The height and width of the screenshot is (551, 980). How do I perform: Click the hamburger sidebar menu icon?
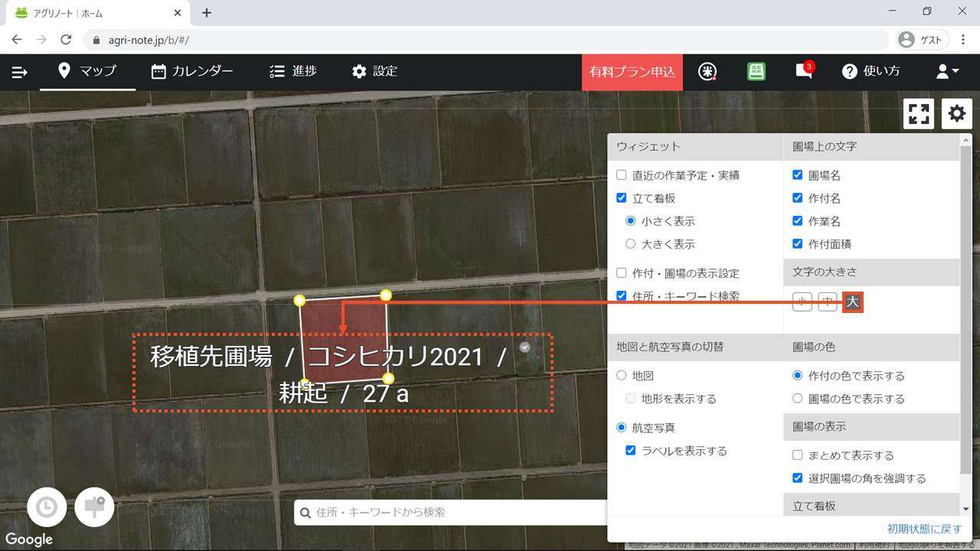coord(20,72)
